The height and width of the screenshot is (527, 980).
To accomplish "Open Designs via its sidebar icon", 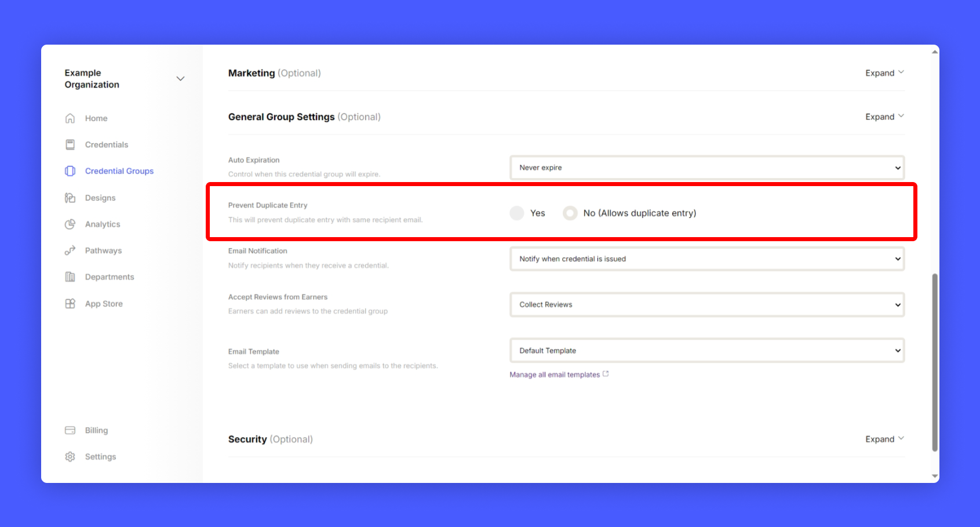I will (x=70, y=198).
